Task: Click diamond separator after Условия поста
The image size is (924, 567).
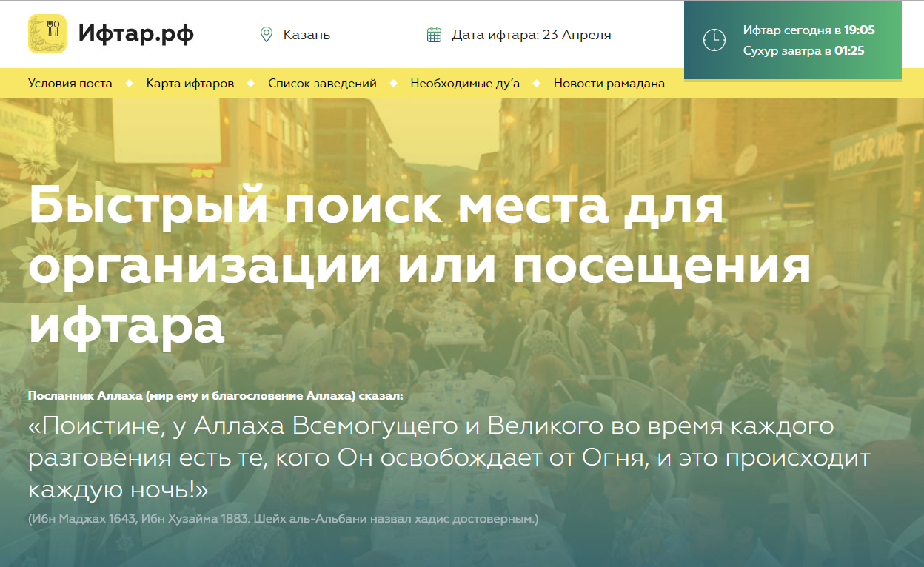Action: click(130, 84)
